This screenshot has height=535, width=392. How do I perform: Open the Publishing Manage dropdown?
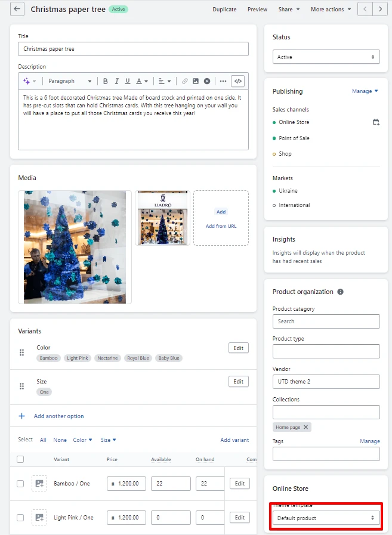[x=365, y=91]
